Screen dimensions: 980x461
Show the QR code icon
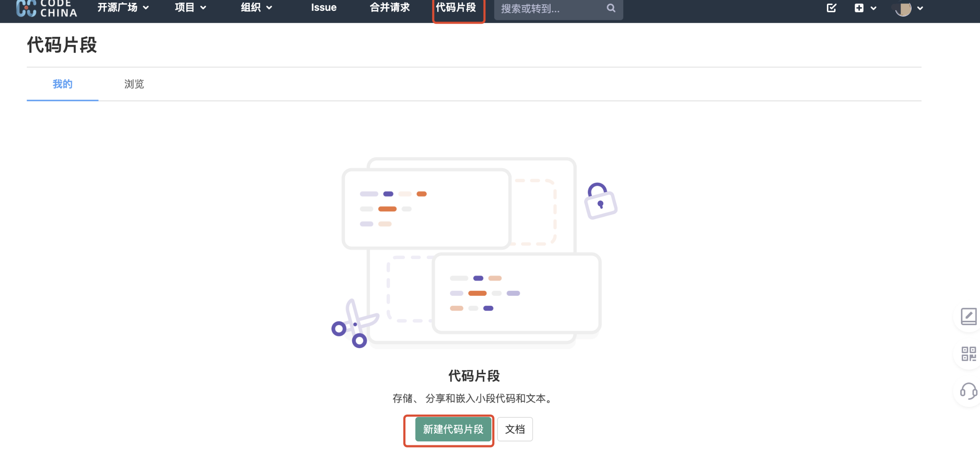coord(968,354)
